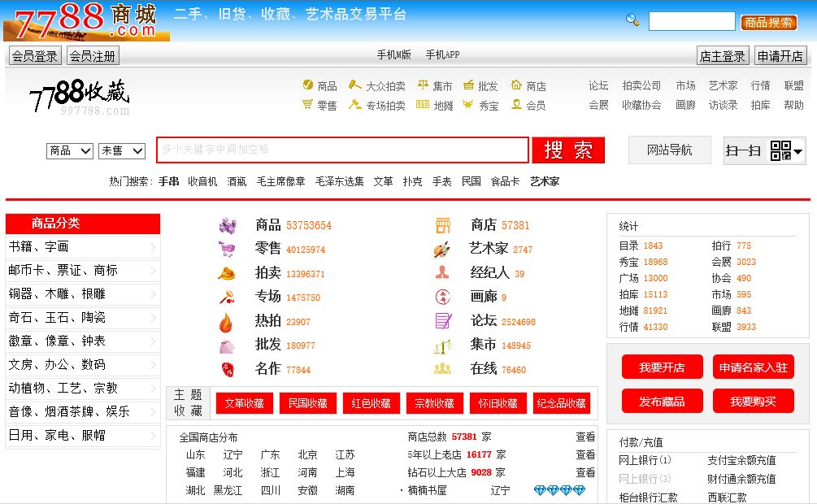Click hot search term 毛主席像章
The height and width of the screenshot is (504, 817).
click(x=280, y=181)
